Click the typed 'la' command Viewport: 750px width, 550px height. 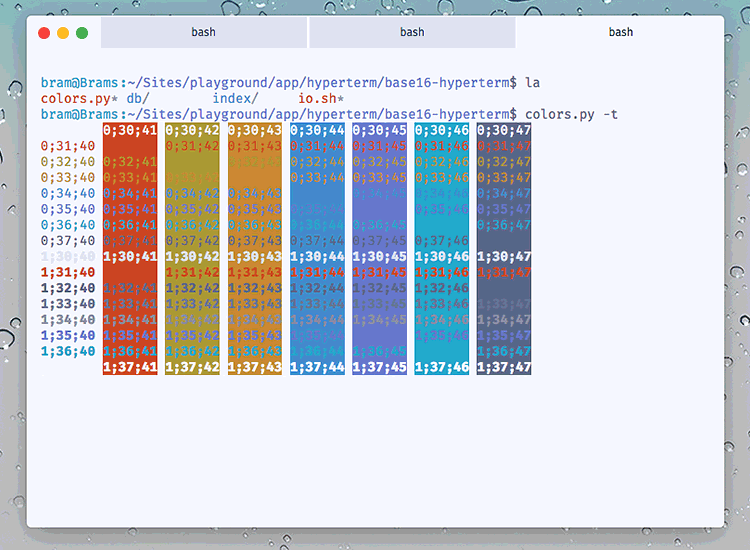click(x=532, y=83)
